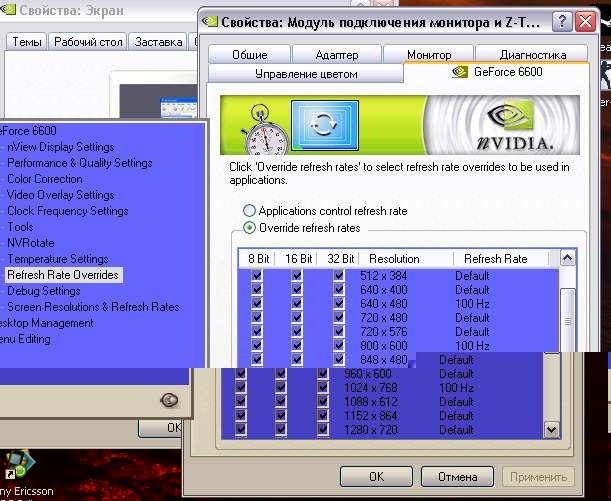The image size is (611, 501).
Task: Open Темы tab in Экран window
Action: 26,42
